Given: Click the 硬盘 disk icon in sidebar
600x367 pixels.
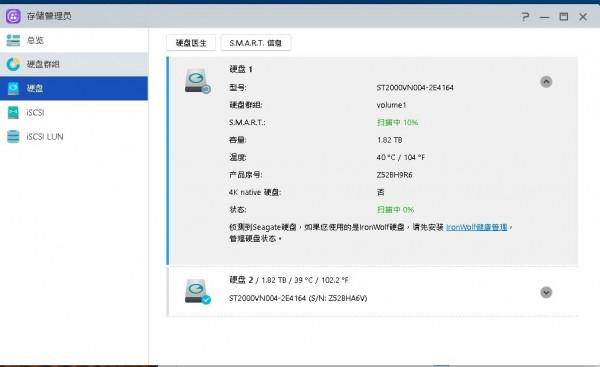Looking at the screenshot, I should coord(13,88).
